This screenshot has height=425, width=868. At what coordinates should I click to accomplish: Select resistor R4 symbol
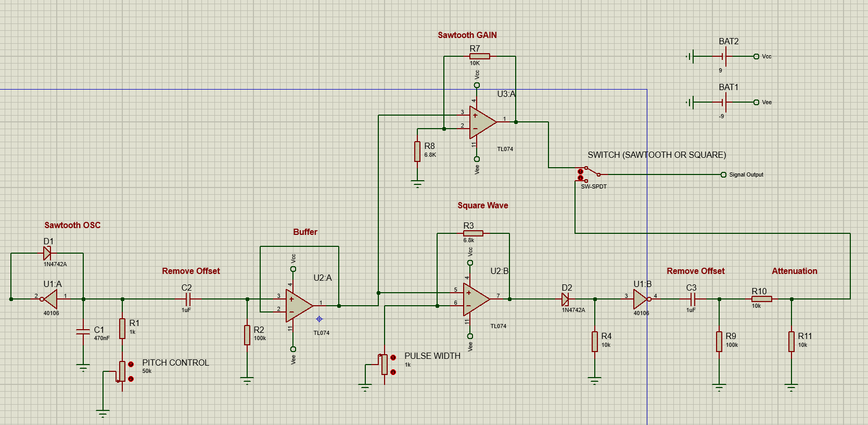pos(595,342)
